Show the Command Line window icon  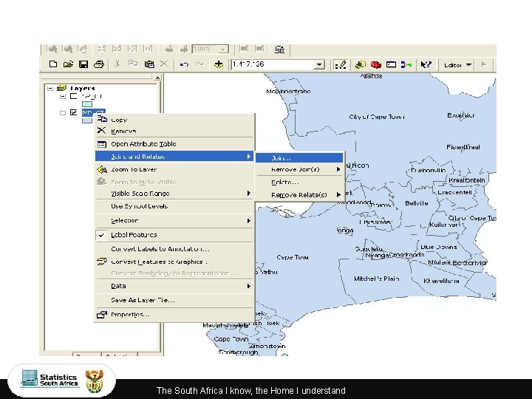click(x=391, y=64)
